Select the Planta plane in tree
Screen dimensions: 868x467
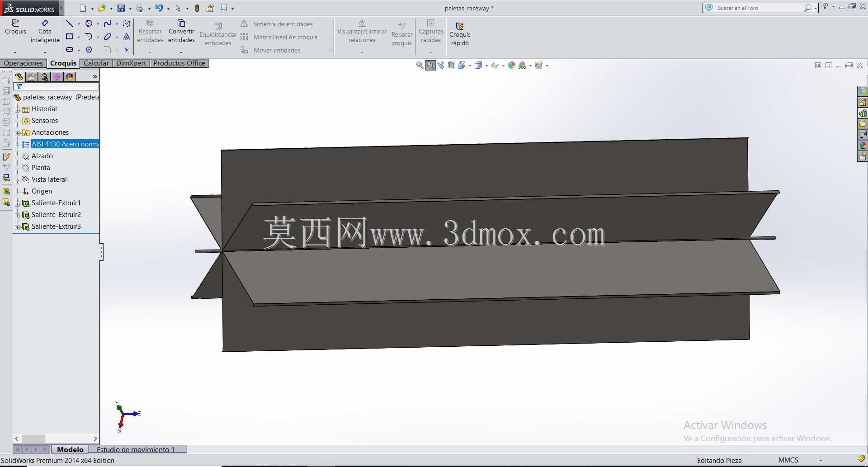[41, 168]
